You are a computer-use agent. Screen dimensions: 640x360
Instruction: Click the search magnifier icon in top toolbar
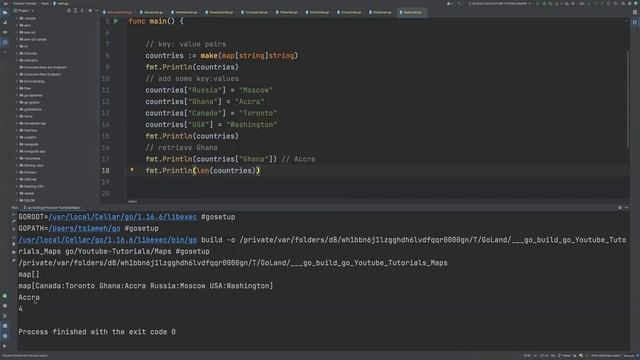pos(623,3)
